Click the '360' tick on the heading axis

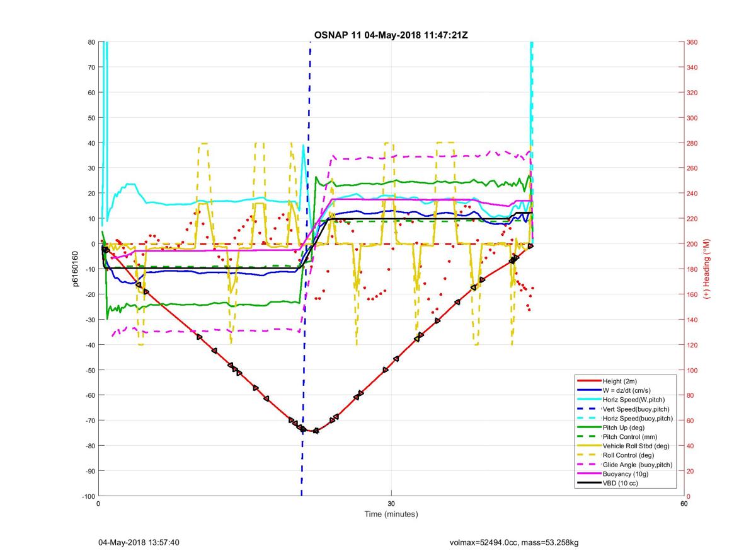(694, 42)
